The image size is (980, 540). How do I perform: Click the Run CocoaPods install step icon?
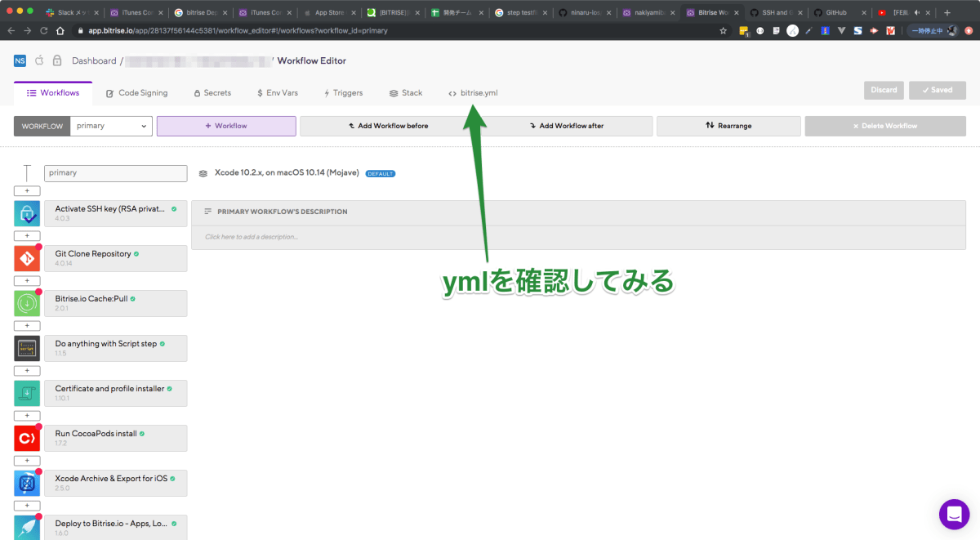click(x=27, y=438)
